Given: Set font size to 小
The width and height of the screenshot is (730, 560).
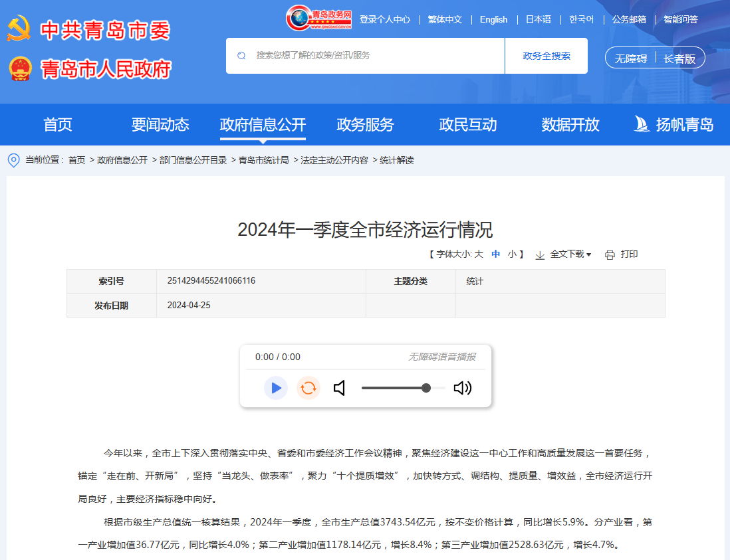Looking at the screenshot, I should [512, 254].
